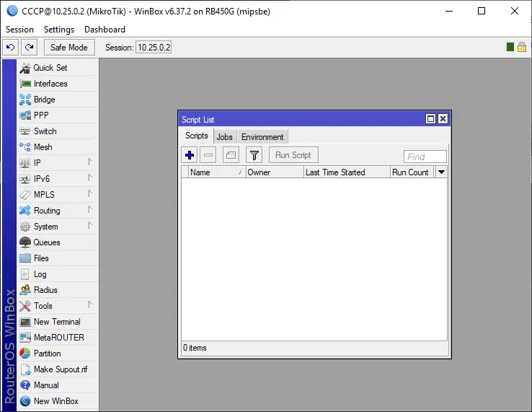Image resolution: width=532 pixels, height=412 pixels.
Task: Sort by the Run Count column
Action: [x=412, y=172]
